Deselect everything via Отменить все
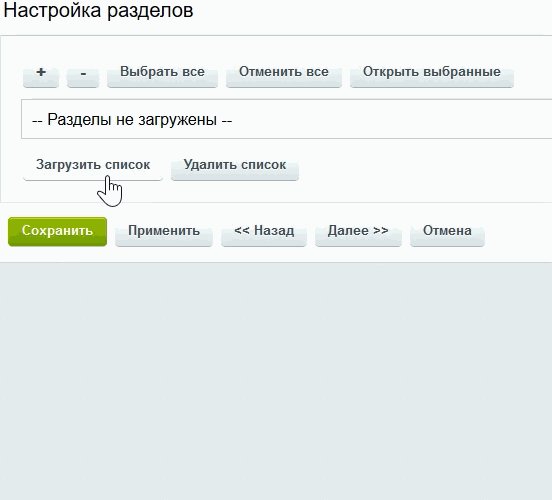552x500 pixels. pyautogui.click(x=284, y=73)
